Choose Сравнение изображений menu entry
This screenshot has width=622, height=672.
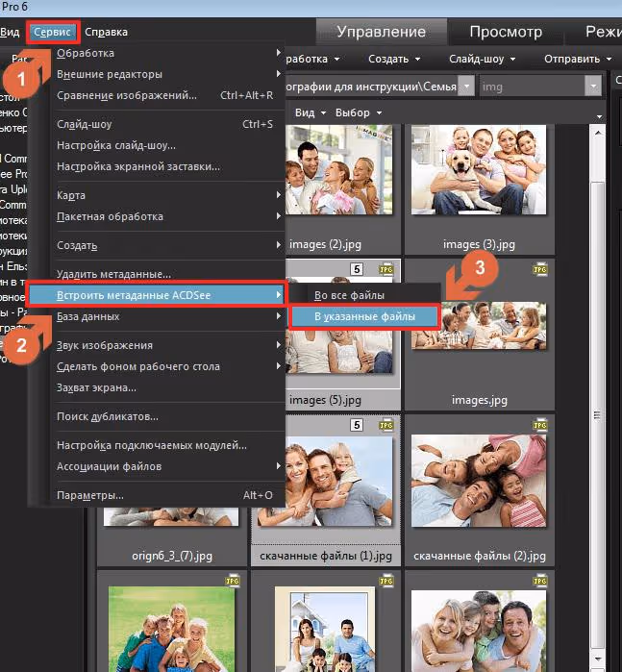169,95
